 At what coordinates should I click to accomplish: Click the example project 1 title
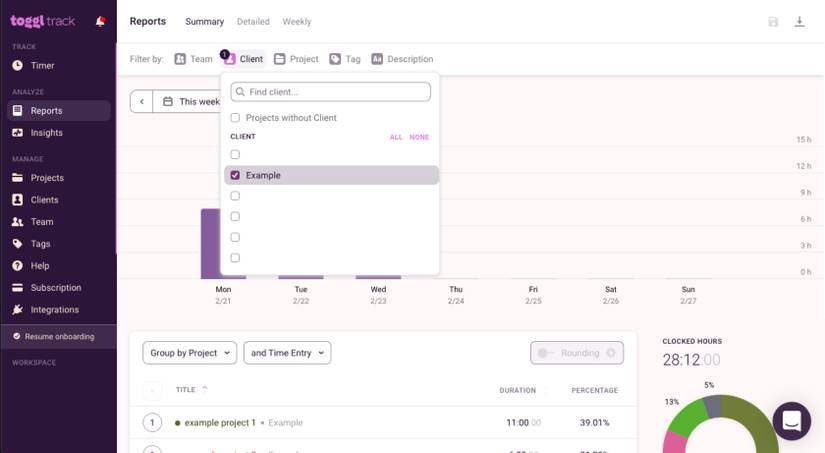219,422
